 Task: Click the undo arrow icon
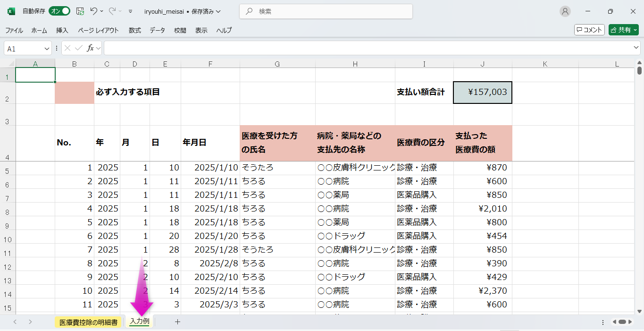click(x=94, y=11)
